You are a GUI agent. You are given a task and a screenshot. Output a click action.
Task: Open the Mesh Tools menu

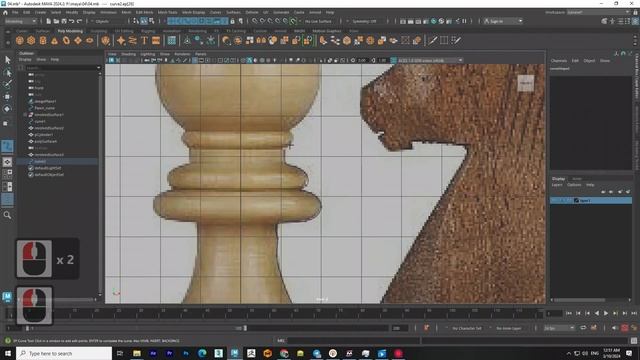click(x=167, y=13)
